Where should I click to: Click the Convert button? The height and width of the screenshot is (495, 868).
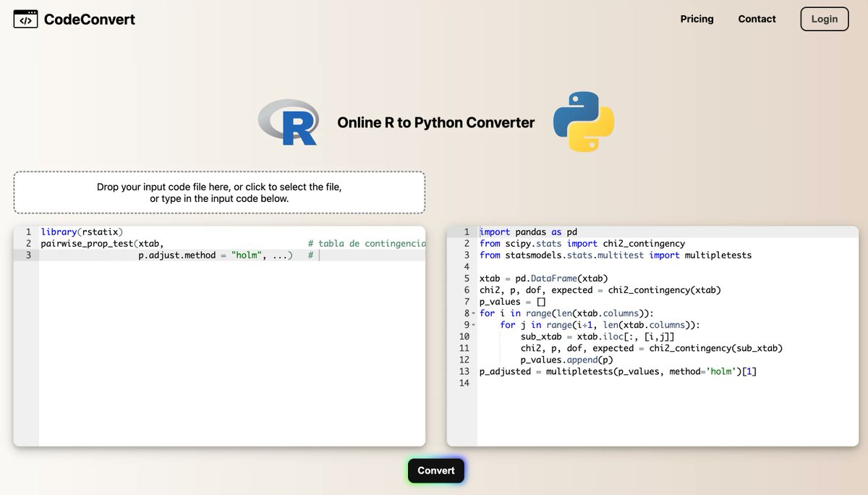436,470
